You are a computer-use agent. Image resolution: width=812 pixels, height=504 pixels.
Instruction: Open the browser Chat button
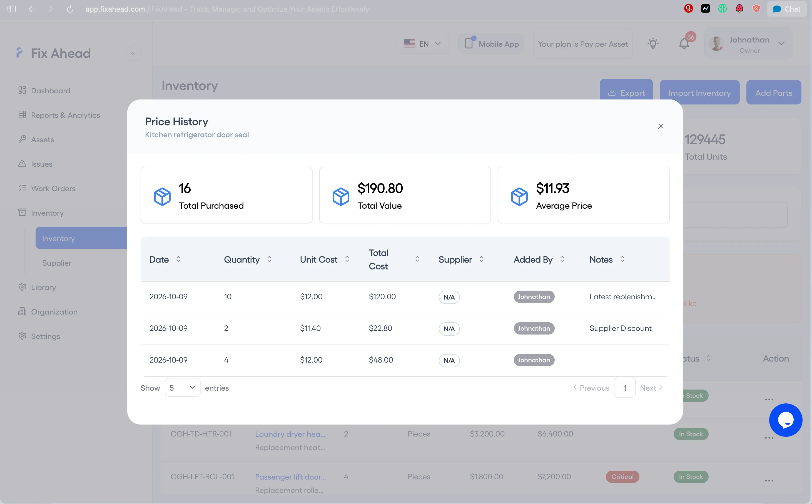click(x=786, y=9)
